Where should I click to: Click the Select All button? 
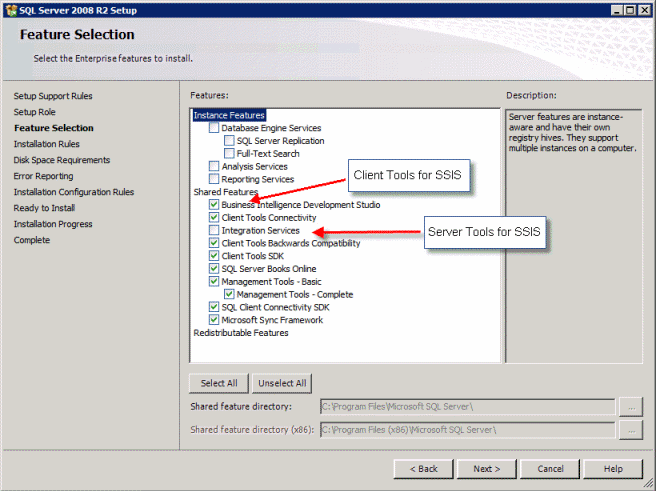pos(219,383)
